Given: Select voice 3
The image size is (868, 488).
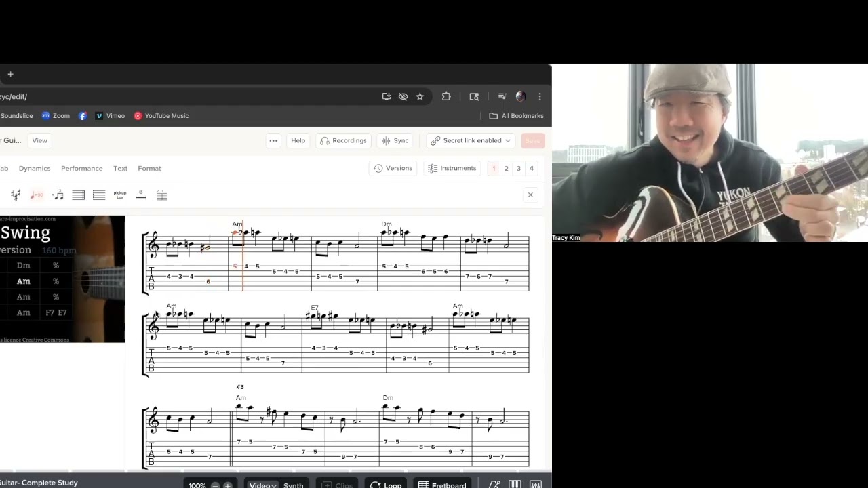Looking at the screenshot, I should click(519, 168).
